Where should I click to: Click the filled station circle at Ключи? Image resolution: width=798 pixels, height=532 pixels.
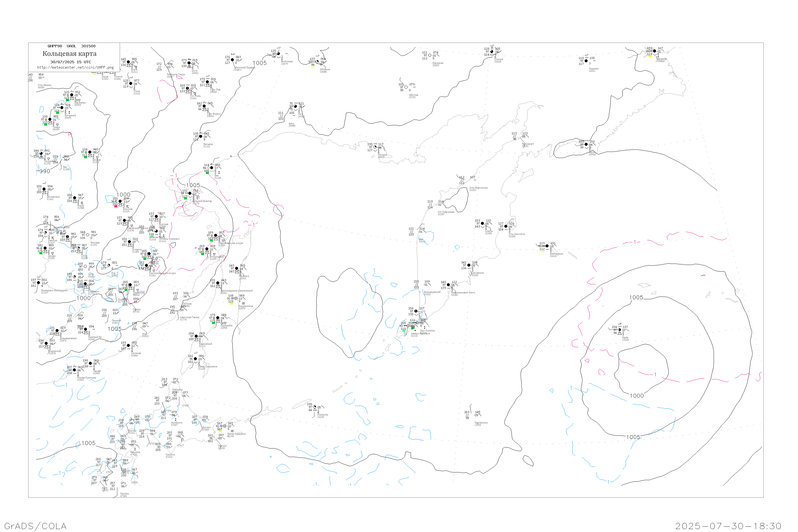pyautogui.click(x=483, y=223)
